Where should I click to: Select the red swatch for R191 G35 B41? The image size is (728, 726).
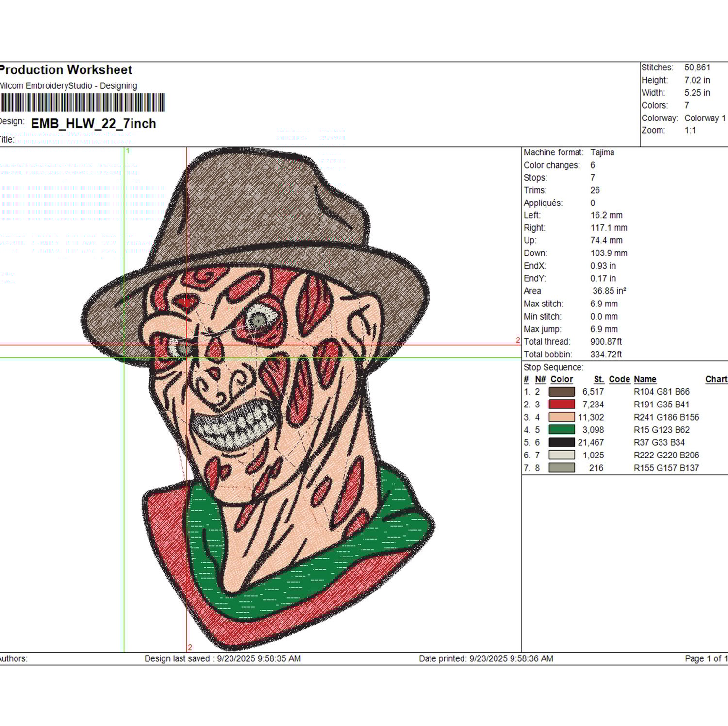(562, 404)
